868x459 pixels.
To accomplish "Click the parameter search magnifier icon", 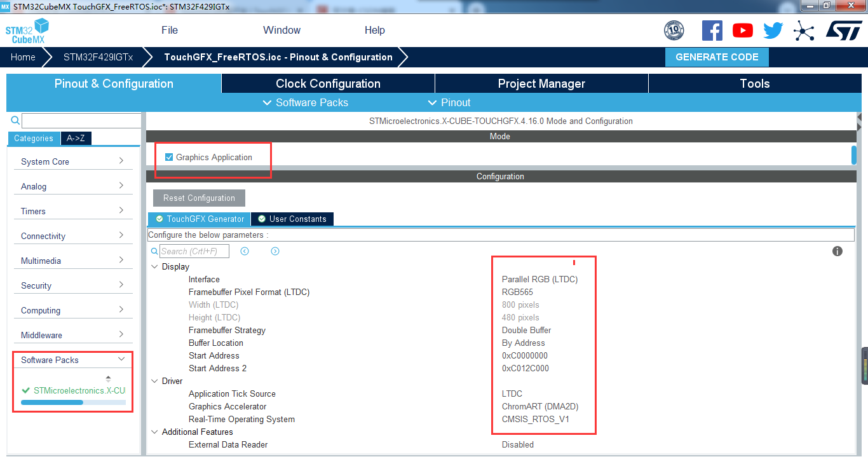I will pos(154,251).
